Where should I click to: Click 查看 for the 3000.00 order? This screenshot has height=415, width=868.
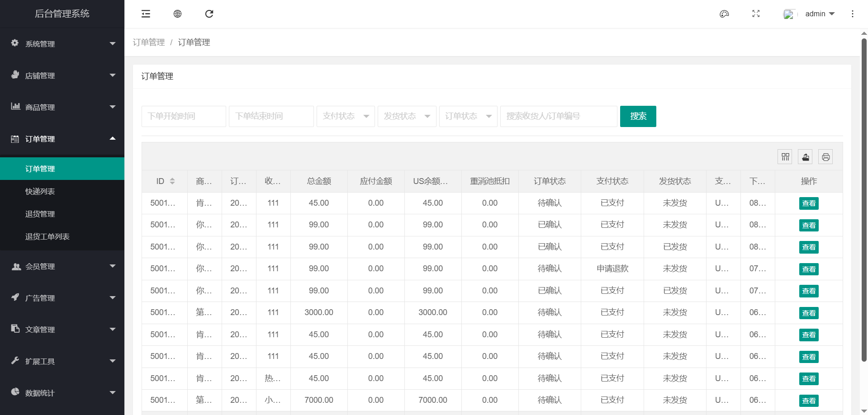click(x=808, y=313)
